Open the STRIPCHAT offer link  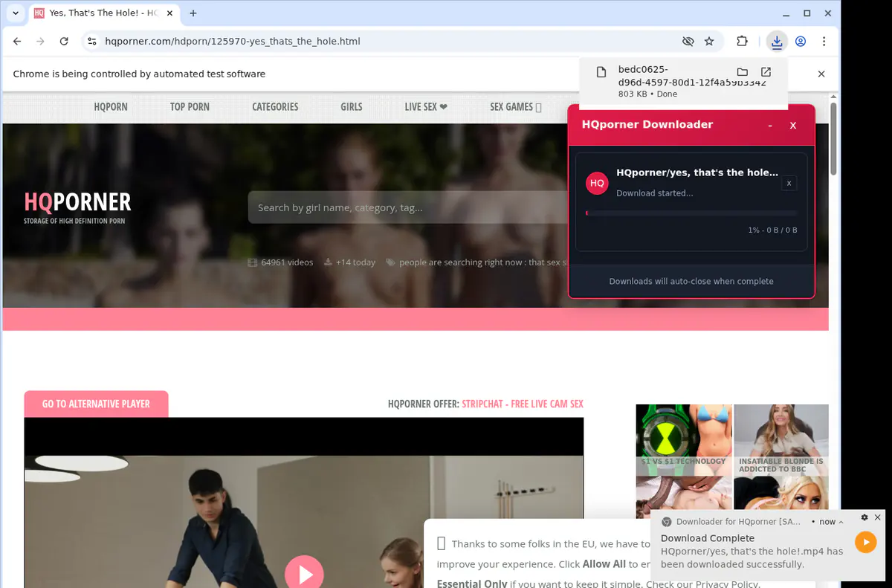tap(523, 404)
